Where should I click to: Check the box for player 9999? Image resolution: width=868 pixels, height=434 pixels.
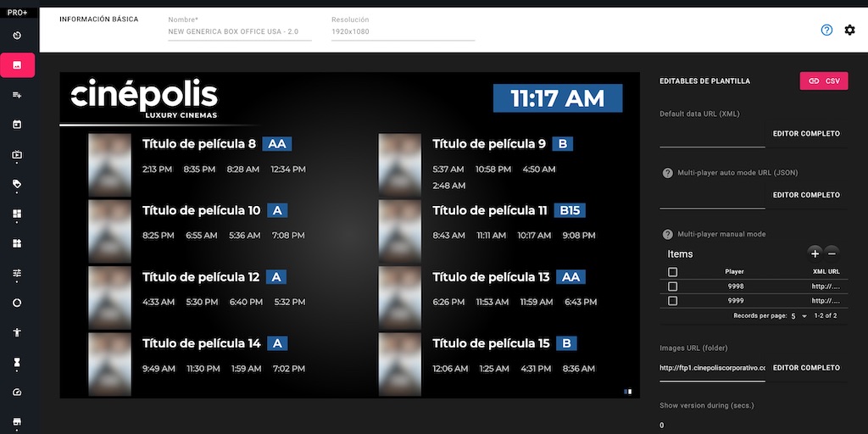click(x=673, y=301)
